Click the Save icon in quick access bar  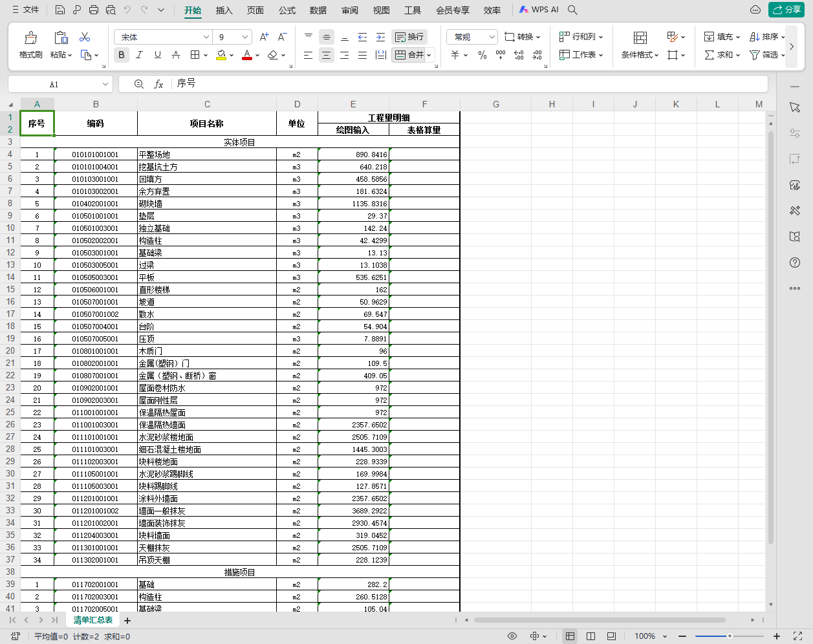coord(60,10)
